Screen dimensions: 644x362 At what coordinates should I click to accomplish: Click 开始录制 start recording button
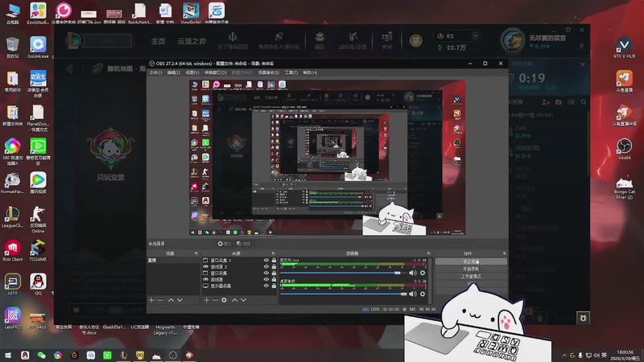tap(471, 269)
